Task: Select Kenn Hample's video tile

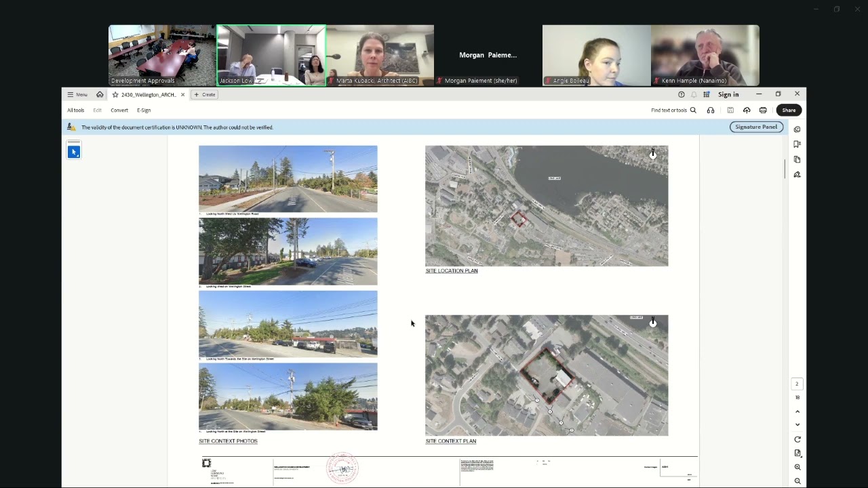Action: tap(705, 56)
